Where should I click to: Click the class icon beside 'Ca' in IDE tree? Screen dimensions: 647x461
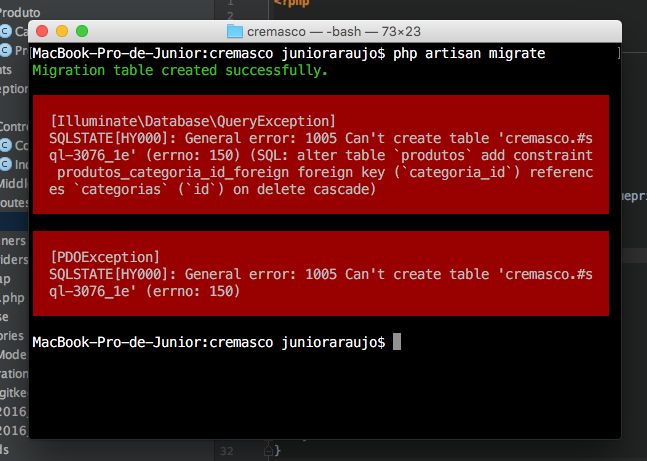click(6, 31)
